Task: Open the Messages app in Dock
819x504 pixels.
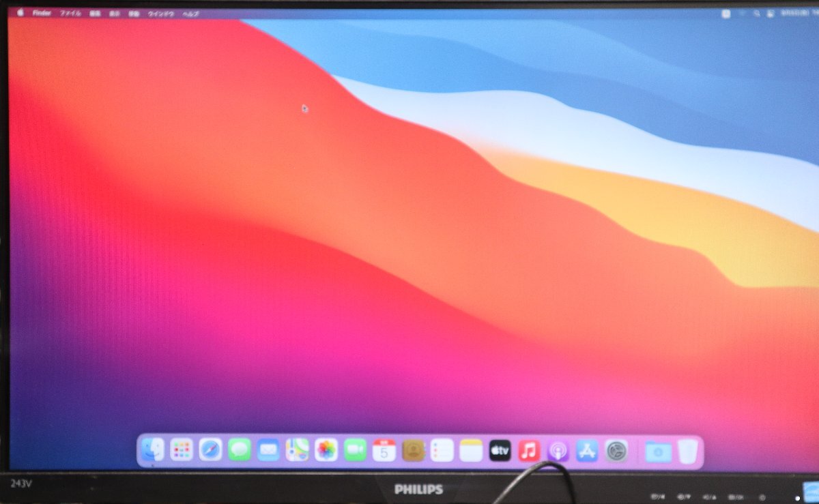Action: (x=239, y=449)
